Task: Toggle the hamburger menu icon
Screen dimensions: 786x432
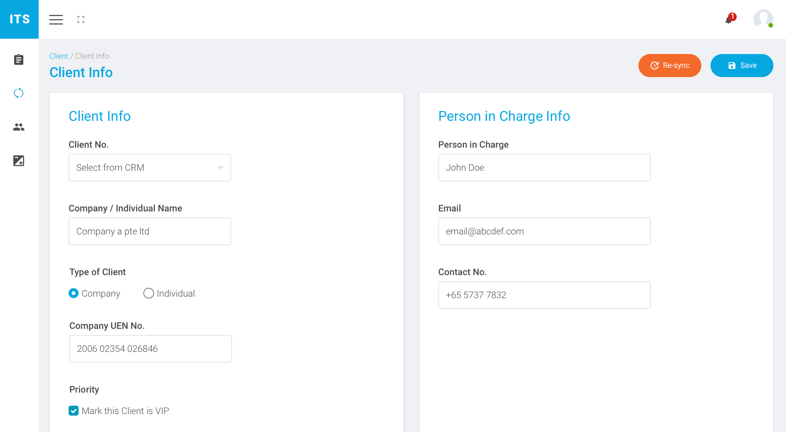Action: [x=56, y=19]
